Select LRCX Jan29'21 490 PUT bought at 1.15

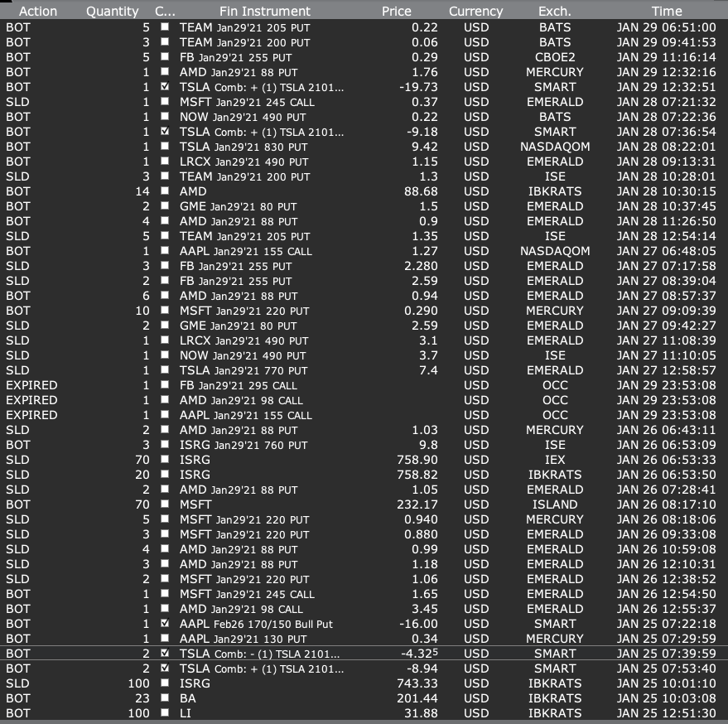(x=243, y=162)
